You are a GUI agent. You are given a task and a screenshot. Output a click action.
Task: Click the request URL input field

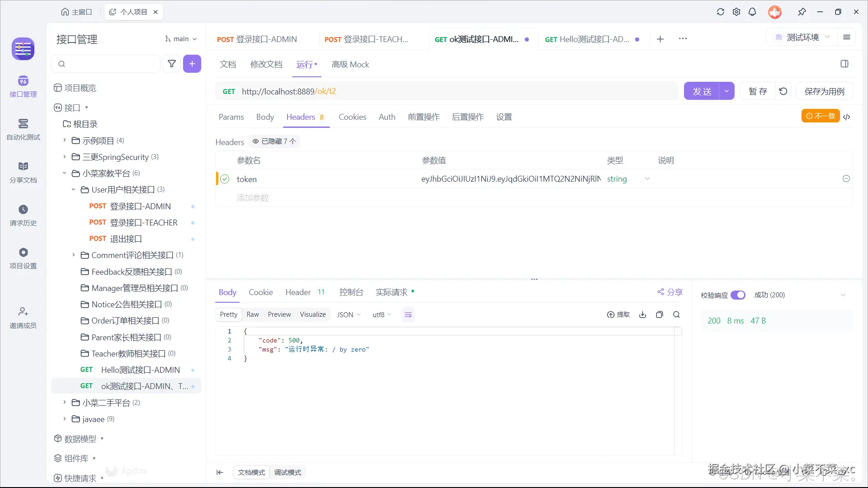pos(452,91)
